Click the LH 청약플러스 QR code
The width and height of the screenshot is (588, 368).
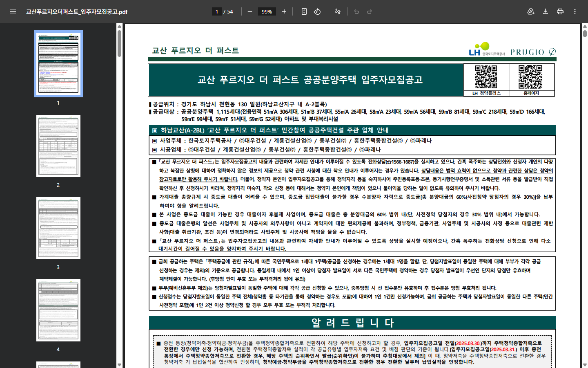pyautogui.click(x=486, y=77)
